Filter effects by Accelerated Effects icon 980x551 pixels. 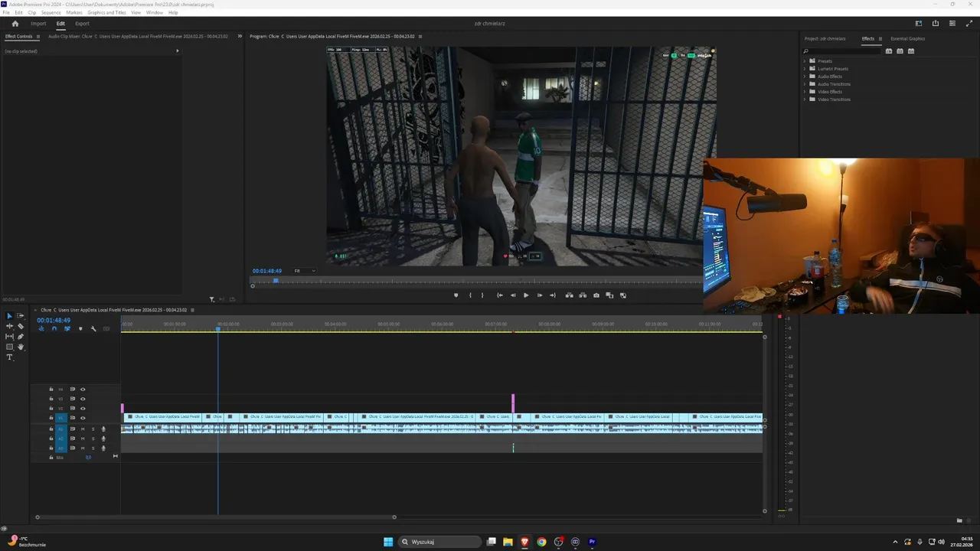tap(889, 51)
